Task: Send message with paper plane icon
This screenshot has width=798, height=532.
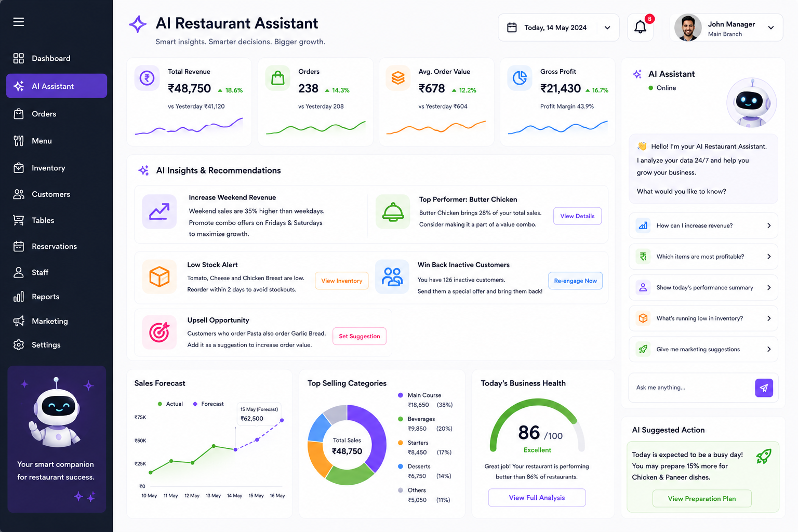Action: (x=764, y=388)
